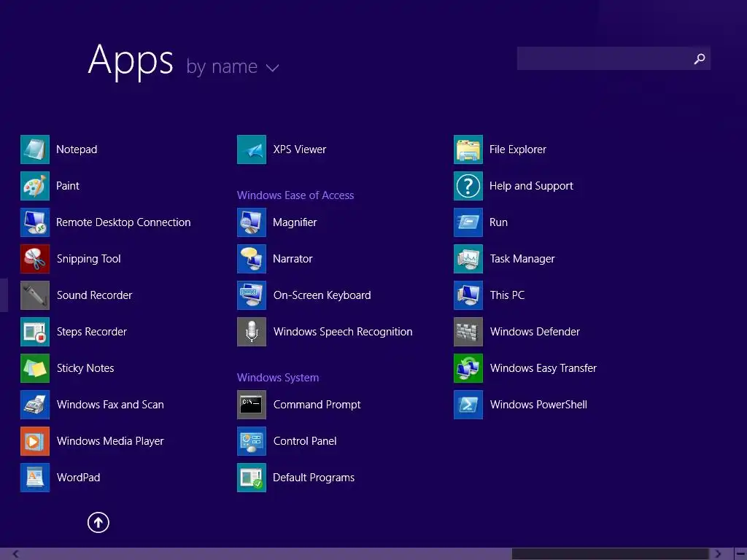Screen dimensions: 747x560
Task: Open the Notepad app icon
Action: point(35,149)
